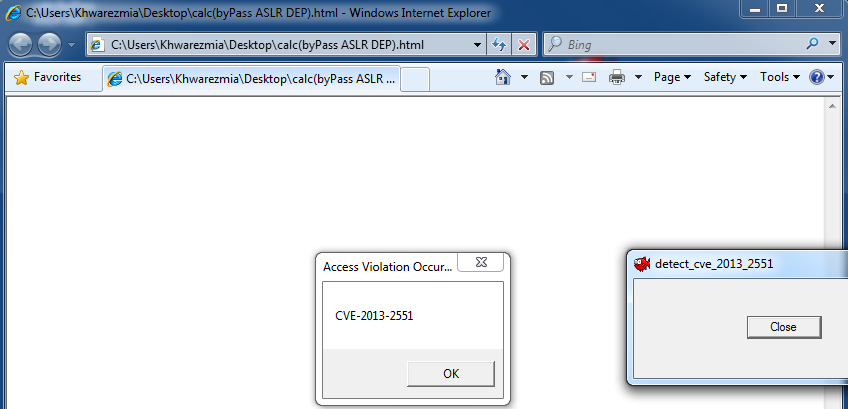
Task: Expand the Feeds dropdown arrow
Action: coord(569,77)
